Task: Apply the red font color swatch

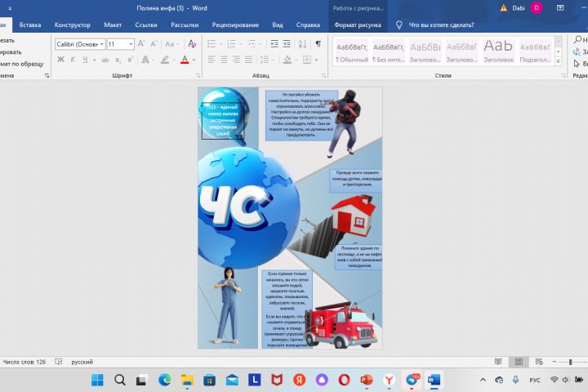Action: [185, 60]
